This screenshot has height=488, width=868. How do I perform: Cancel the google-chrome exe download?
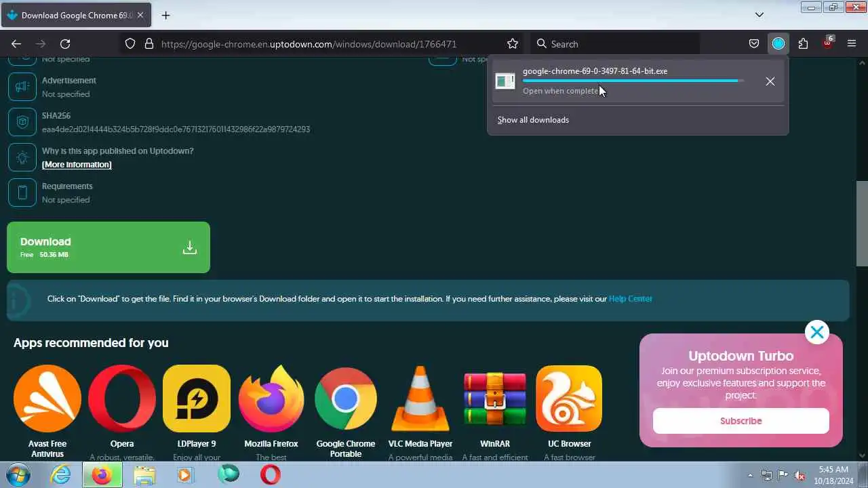(x=770, y=81)
